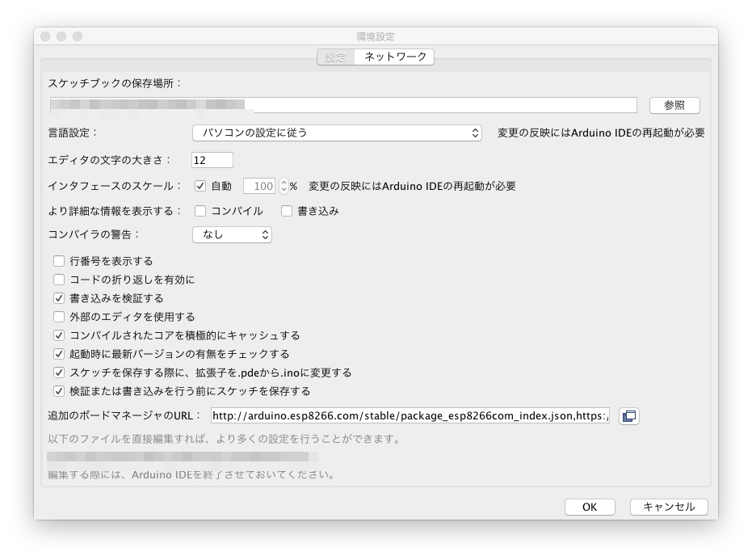This screenshot has width=752, height=560.
Task: Expand the コンパイラの警告 dropdown
Action: click(x=232, y=234)
